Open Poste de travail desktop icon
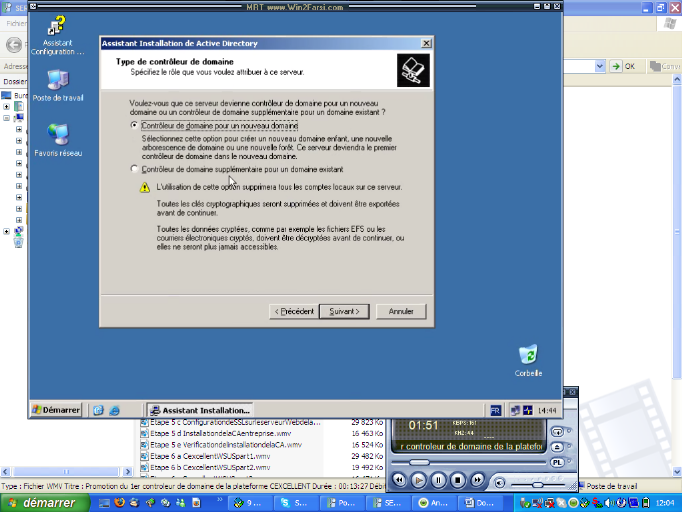The image size is (682, 512). pos(58,86)
